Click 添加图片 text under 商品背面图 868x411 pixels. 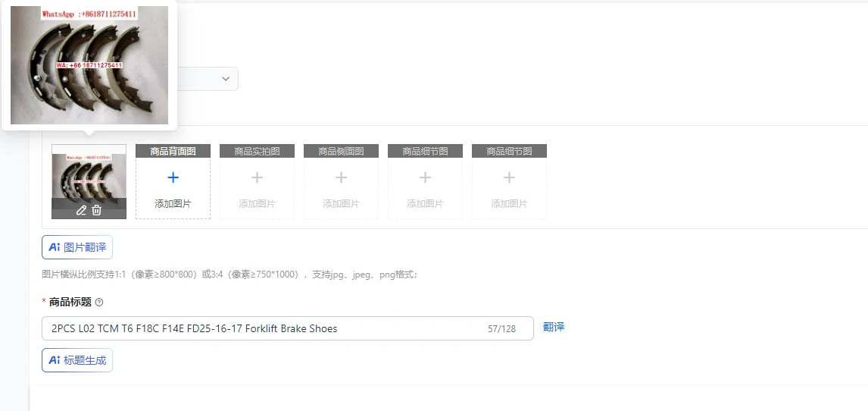(x=173, y=204)
